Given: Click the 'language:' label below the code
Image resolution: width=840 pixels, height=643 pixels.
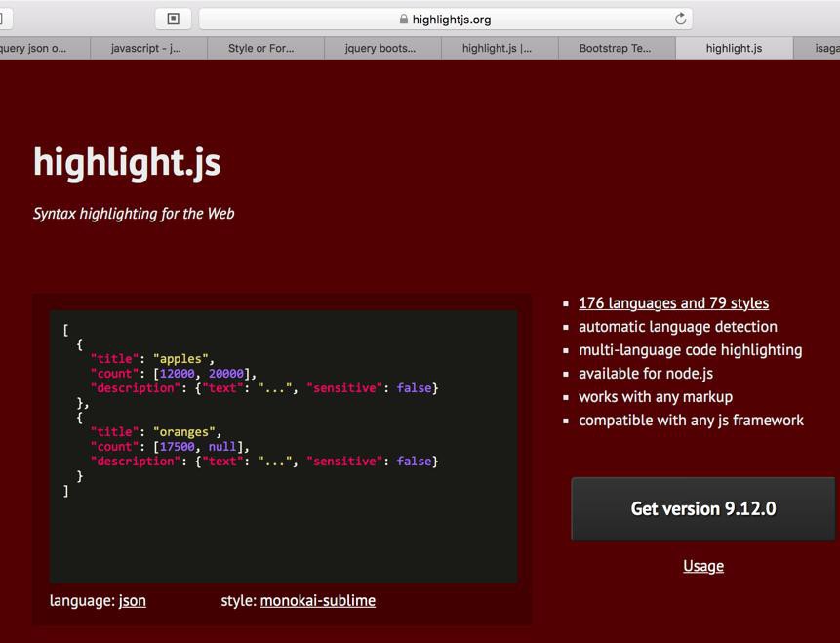Looking at the screenshot, I should coord(82,601).
